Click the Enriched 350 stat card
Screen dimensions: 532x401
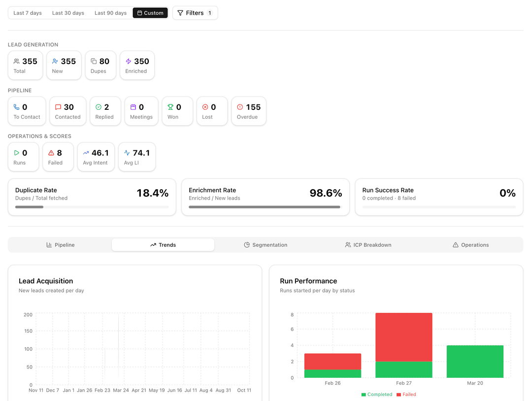(x=137, y=66)
